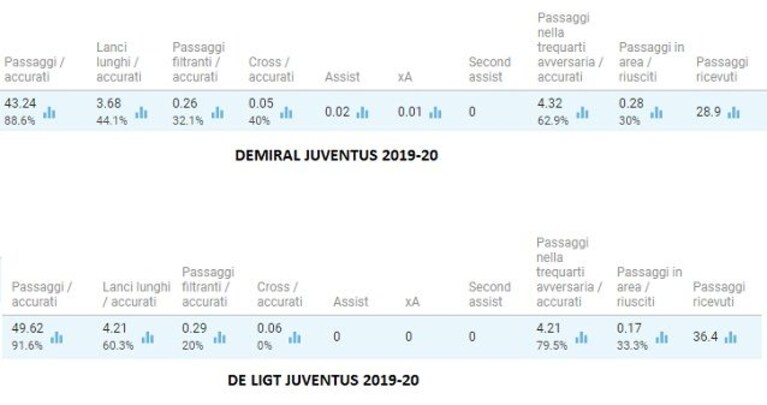Click De Ligt's 79.5% final-third accuracy value

tap(552, 346)
